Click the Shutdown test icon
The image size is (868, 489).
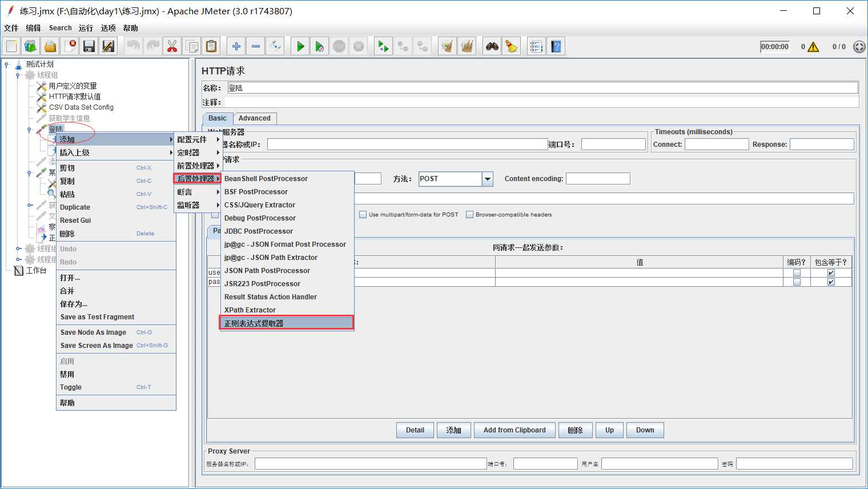(358, 46)
